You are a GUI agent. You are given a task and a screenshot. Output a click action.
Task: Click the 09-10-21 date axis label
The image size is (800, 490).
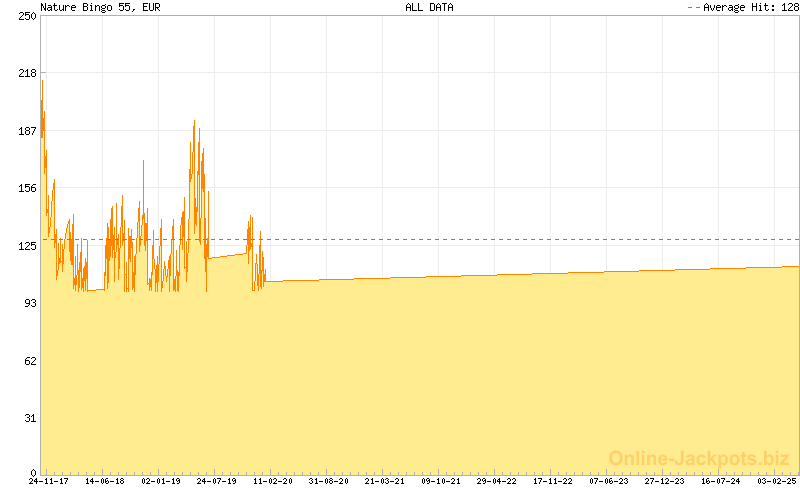tap(441, 481)
